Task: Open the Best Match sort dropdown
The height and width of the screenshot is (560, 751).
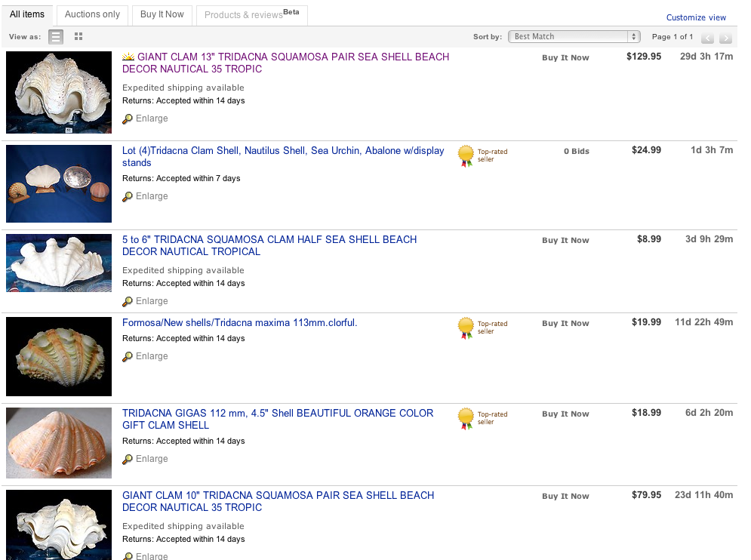Action: point(574,36)
